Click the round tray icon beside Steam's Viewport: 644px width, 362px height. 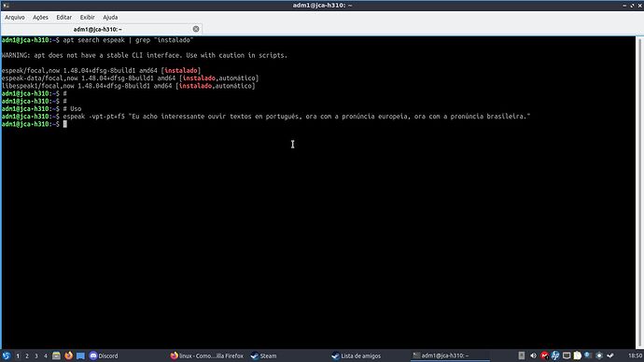(x=599, y=355)
